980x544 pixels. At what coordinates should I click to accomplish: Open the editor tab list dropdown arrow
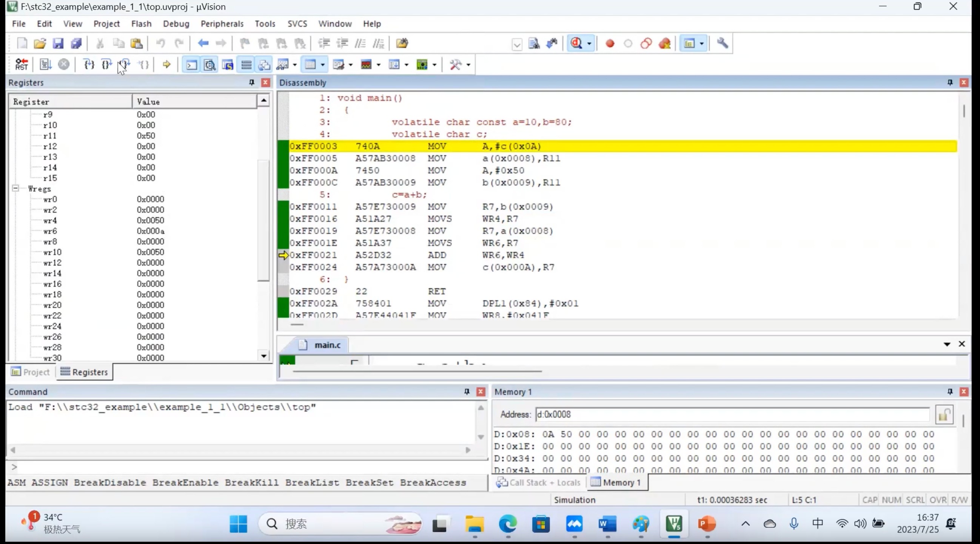point(947,344)
